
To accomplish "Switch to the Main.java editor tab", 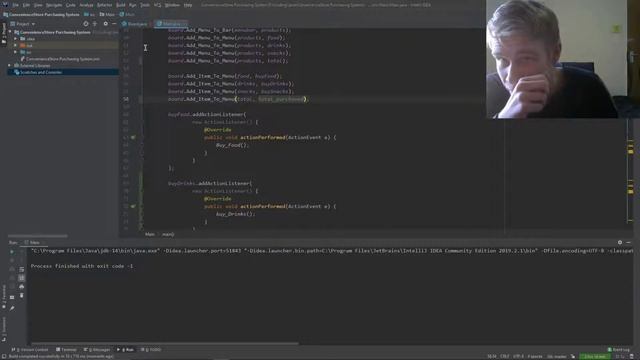I will pos(172,24).
